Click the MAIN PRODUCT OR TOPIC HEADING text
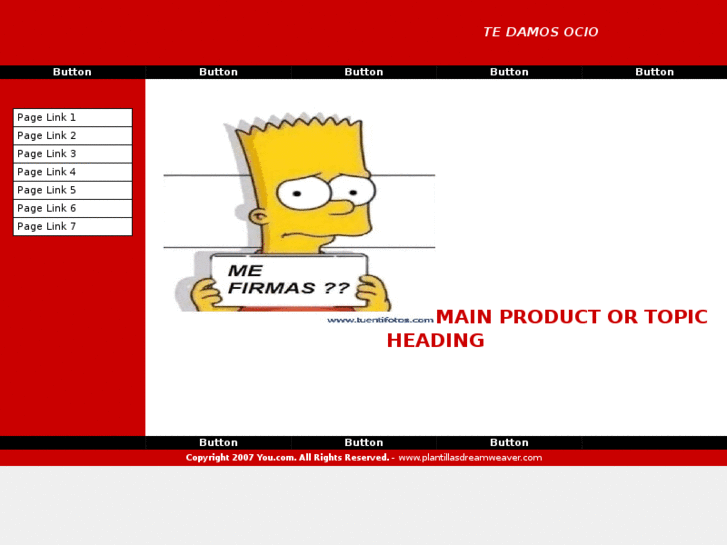The height and width of the screenshot is (545, 727). 547,328
